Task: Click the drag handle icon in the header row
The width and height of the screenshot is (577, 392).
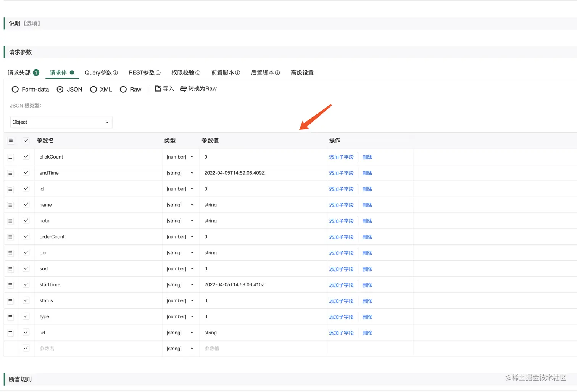Action: click(x=11, y=141)
